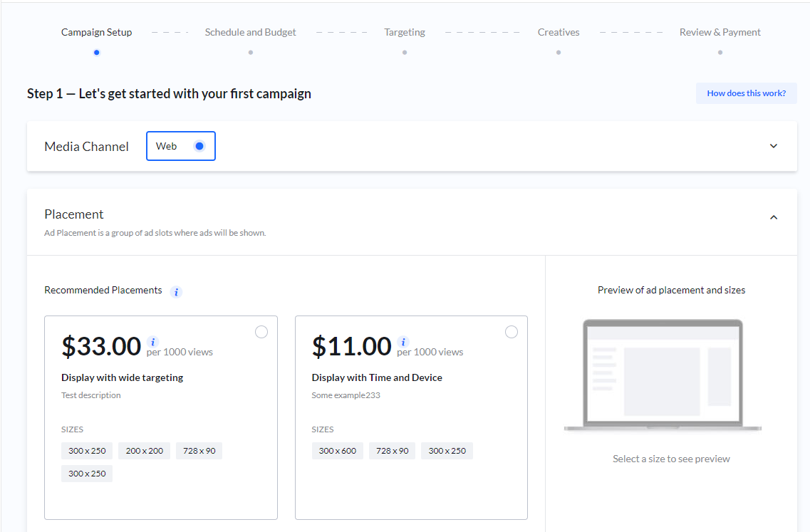Click the progress dot under Targeting

pos(405,52)
